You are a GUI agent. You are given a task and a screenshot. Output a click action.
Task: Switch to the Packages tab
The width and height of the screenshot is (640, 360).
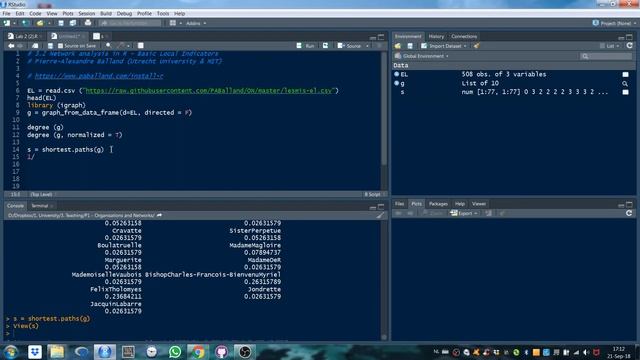tap(438, 204)
